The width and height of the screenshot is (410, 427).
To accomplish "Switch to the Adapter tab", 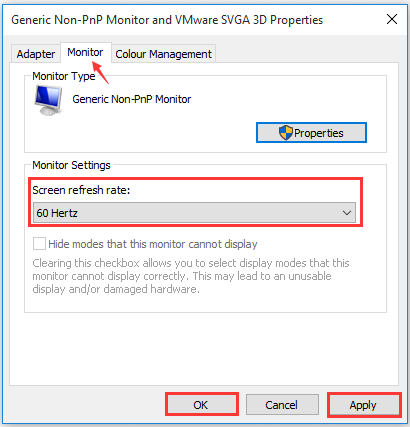I will [36, 54].
